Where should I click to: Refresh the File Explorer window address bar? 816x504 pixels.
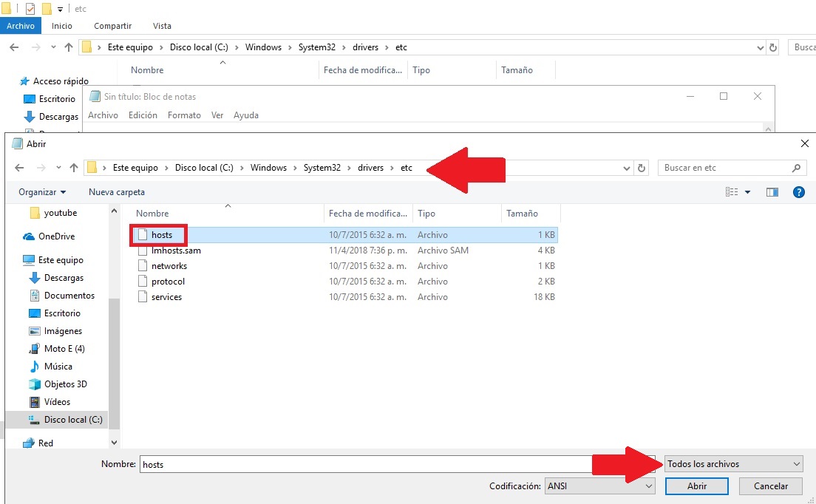[x=773, y=47]
